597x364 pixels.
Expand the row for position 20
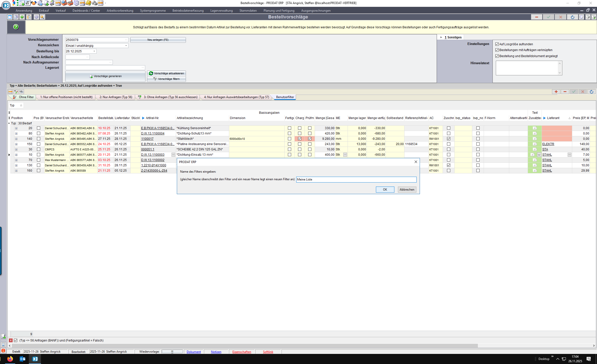(16, 128)
